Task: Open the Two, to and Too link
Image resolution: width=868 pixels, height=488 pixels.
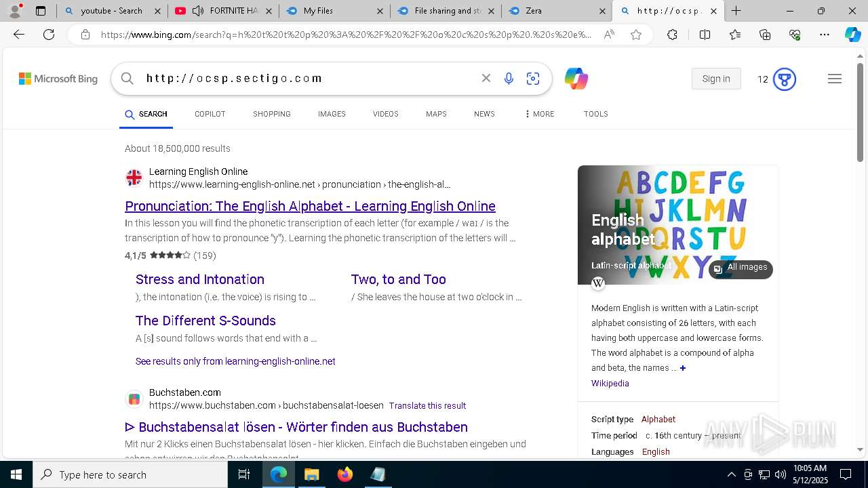Action: (398, 279)
